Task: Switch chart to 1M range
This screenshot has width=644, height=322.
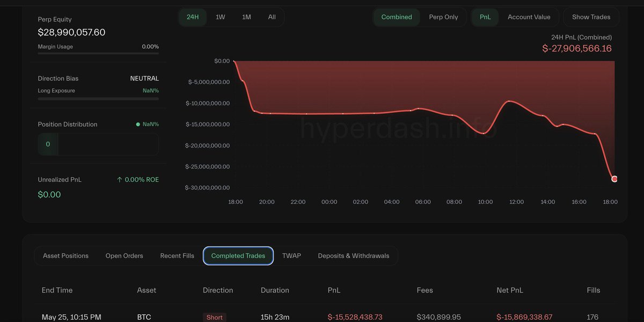Action: pyautogui.click(x=246, y=17)
